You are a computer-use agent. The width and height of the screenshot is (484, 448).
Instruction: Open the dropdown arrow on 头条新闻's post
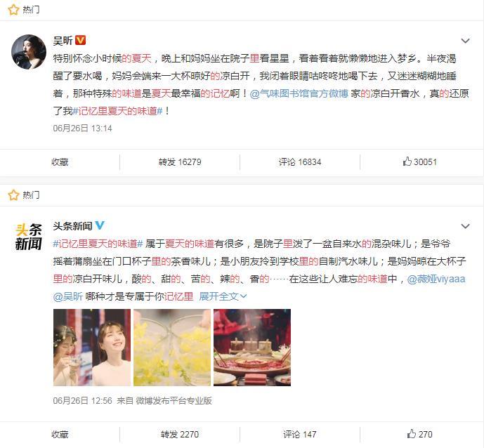(x=465, y=226)
